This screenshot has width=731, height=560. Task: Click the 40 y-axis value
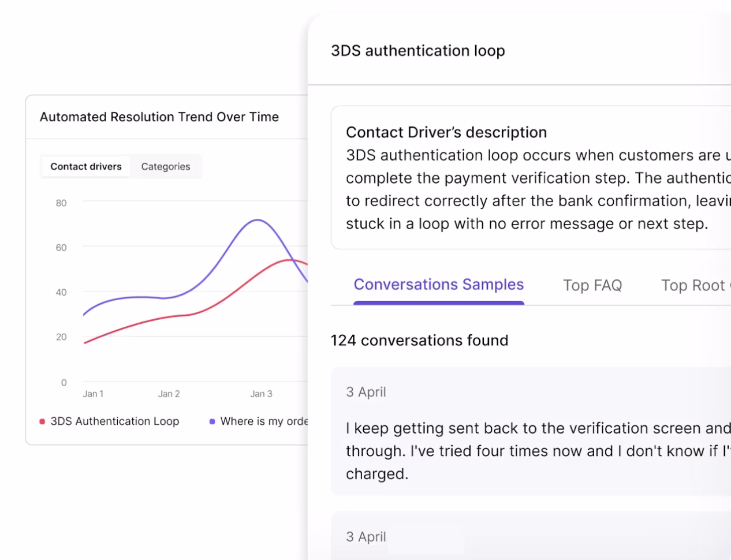pos(61,292)
